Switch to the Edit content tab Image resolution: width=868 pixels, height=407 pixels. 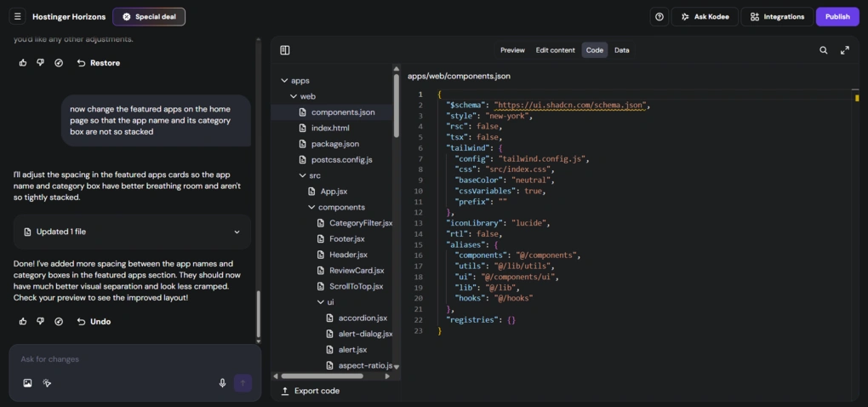coord(555,50)
